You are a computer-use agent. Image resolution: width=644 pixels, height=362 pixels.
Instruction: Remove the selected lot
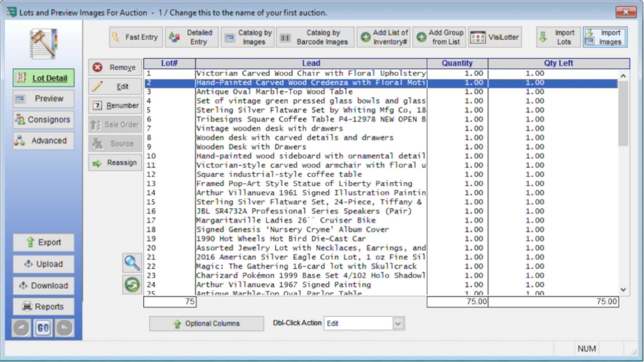pyautogui.click(x=115, y=67)
